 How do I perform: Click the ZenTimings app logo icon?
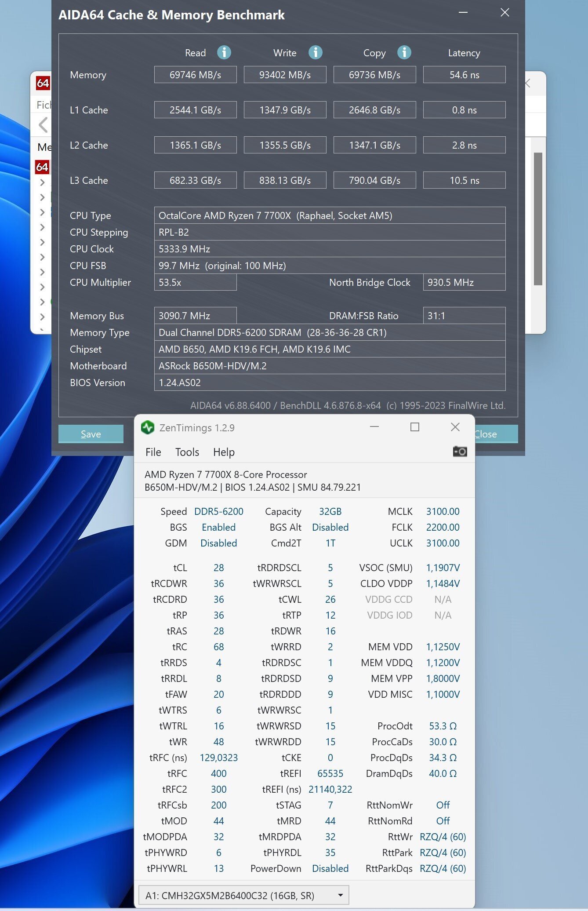[x=148, y=427]
